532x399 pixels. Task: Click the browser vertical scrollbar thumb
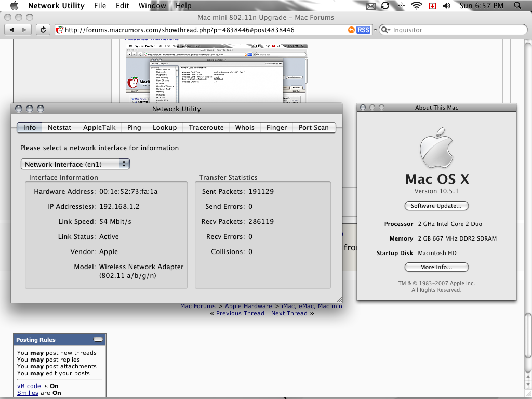click(528, 336)
